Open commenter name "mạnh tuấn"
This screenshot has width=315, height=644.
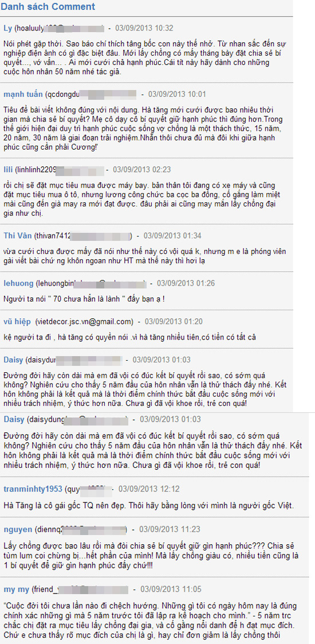click(23, 95)
